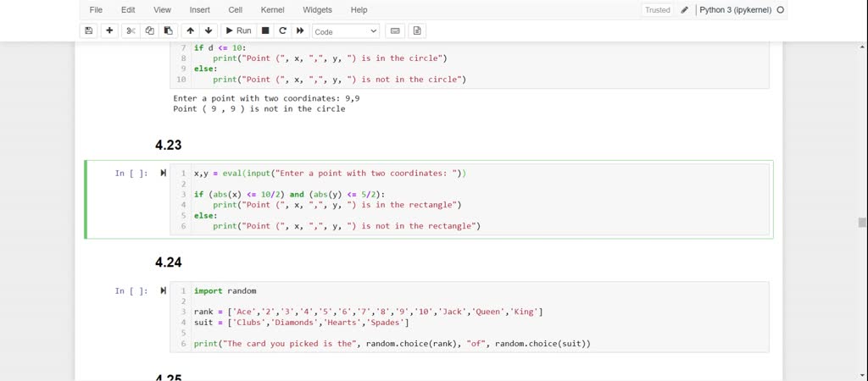Open the Cell menu
Image resolution: width=868 pixels, height=381 pixels.
[236, 10]
